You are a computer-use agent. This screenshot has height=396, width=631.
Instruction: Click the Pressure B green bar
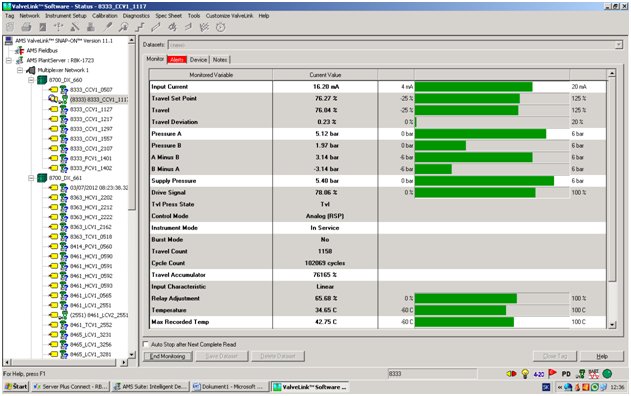[x=440, y=146]
